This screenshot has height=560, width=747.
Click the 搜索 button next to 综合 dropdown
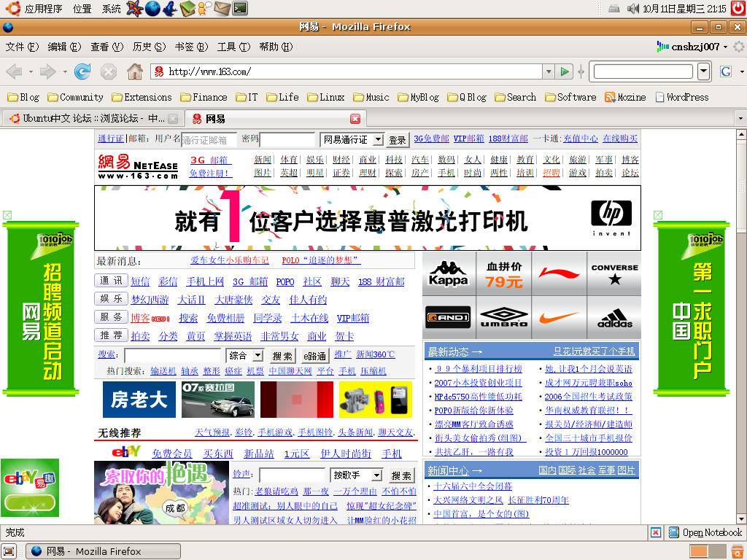pyautogui.click(x=282, y=356)
